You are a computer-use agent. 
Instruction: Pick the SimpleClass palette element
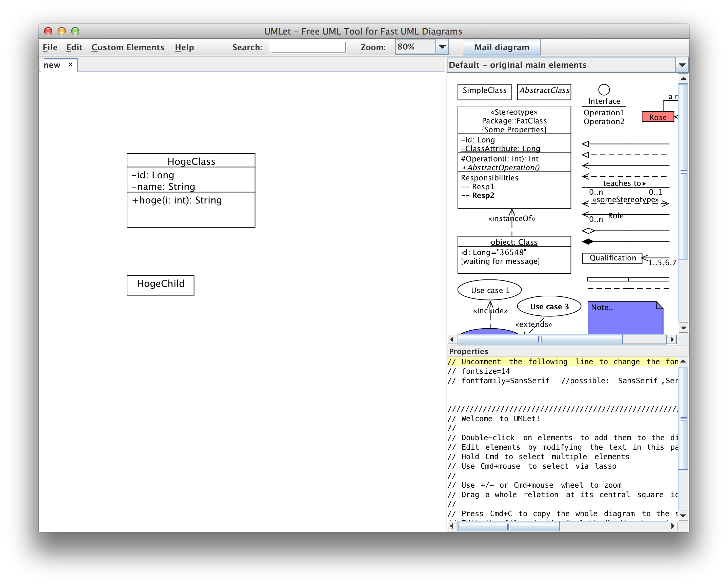point(484,92)
